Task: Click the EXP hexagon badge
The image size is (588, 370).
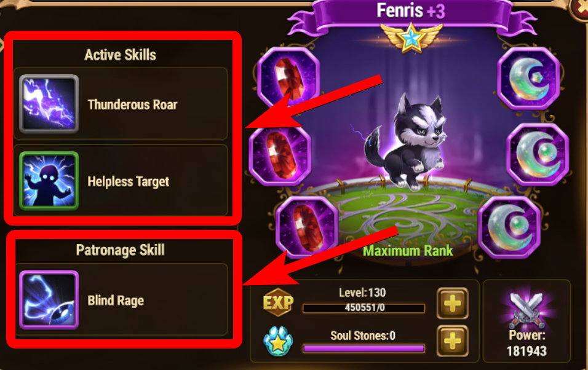Action: click(x=278, y=302)
